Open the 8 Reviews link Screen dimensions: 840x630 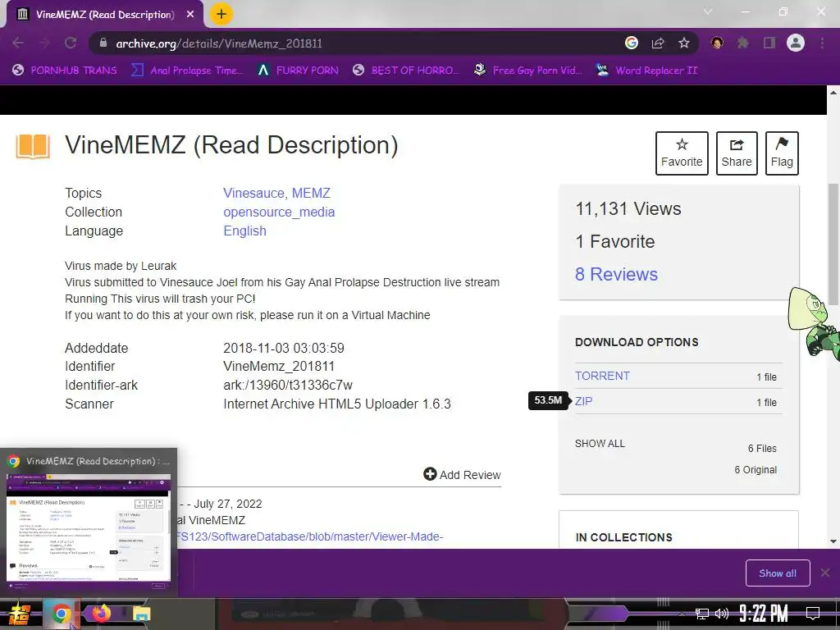617,274
